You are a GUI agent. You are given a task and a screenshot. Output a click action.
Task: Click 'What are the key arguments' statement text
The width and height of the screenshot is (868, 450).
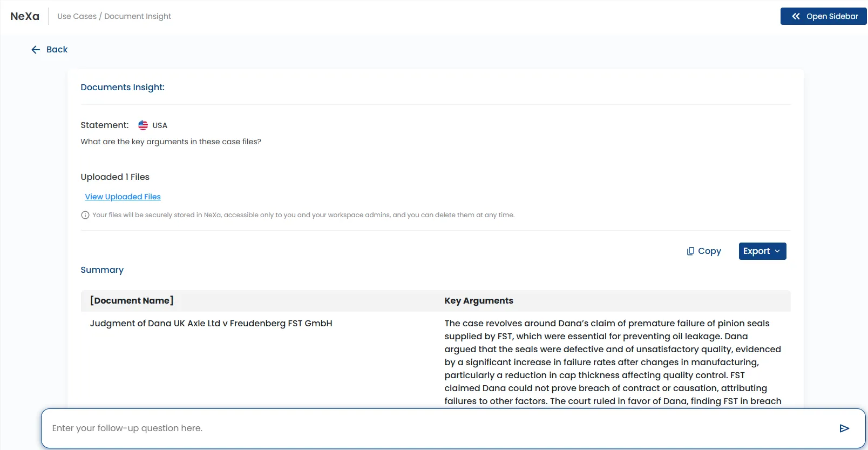click(171, 142)
